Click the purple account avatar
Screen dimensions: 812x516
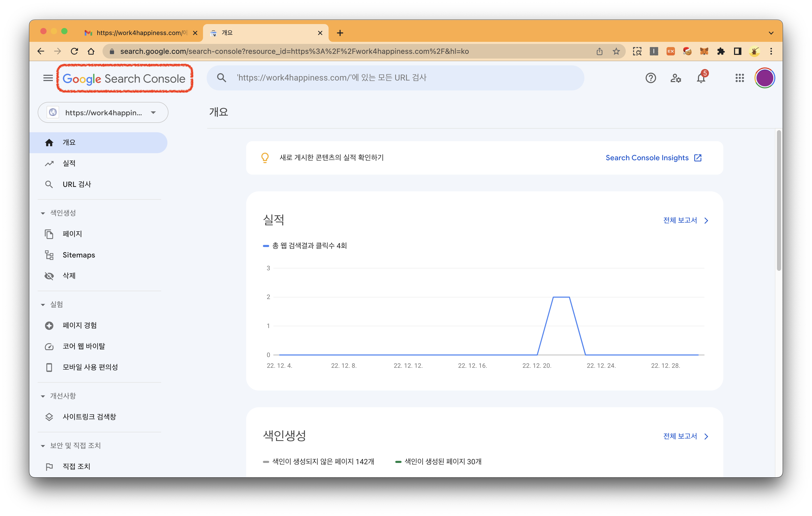click(x=764, y=78)
